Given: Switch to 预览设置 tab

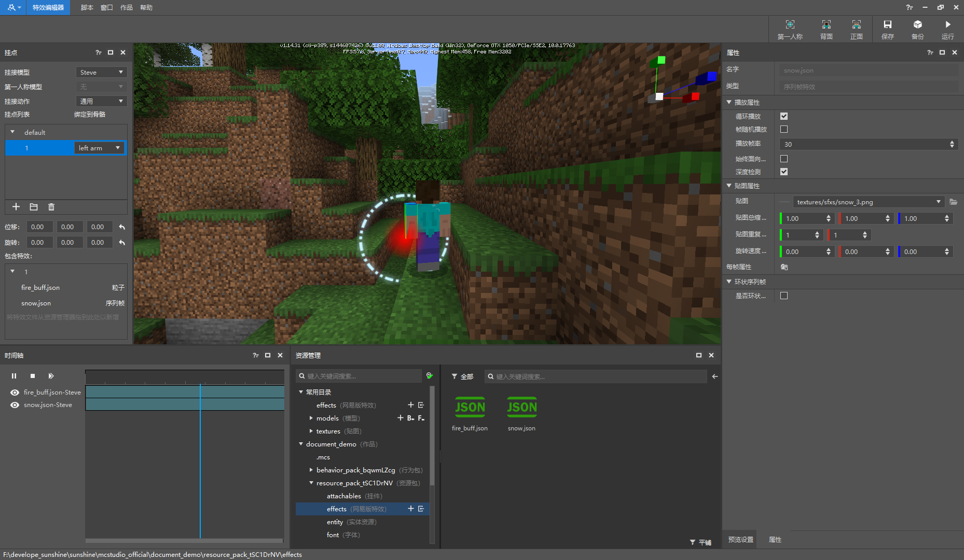Looking at the screenshot, I should [x=740, y=539].
